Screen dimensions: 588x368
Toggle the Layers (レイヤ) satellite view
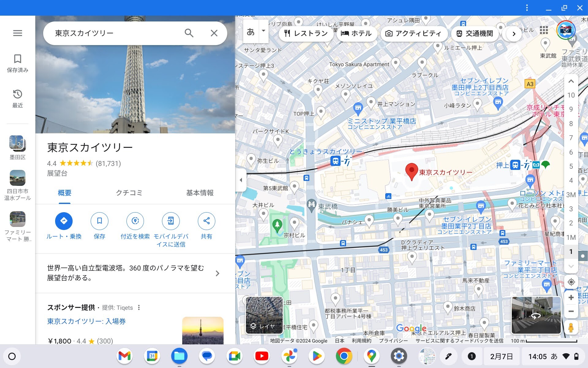point(264,315)
